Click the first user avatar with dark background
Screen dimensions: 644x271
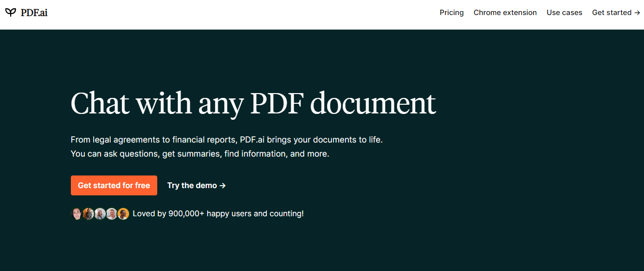77,214
